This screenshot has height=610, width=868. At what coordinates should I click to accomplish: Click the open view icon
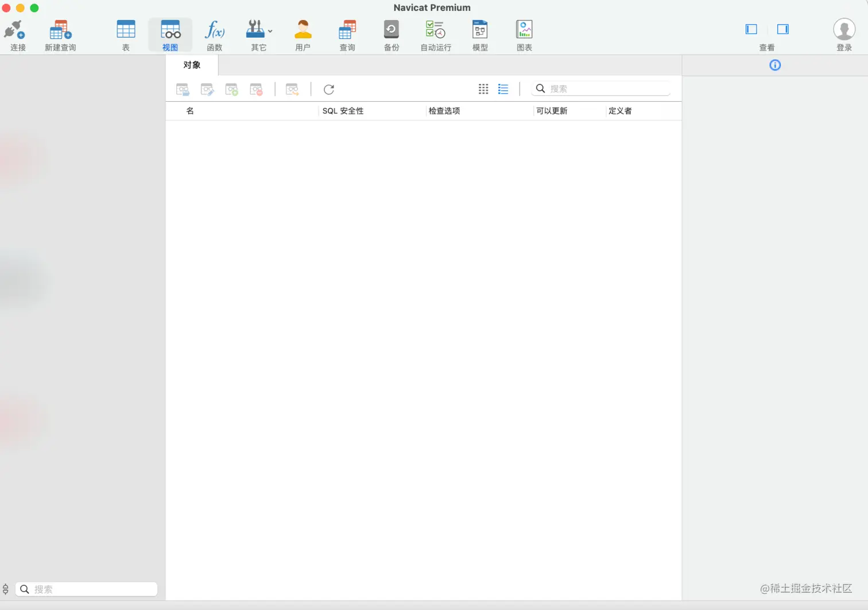183,89
